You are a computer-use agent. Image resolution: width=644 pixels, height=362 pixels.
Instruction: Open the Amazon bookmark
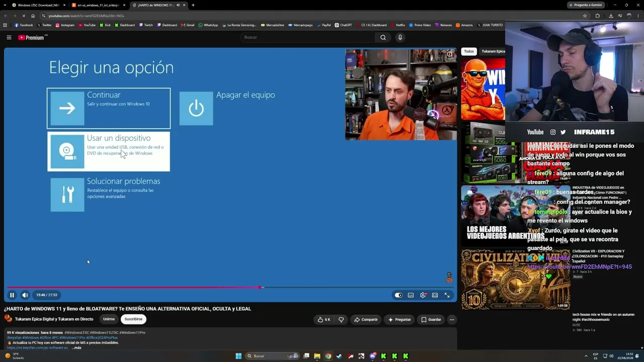tap(464, 25)
